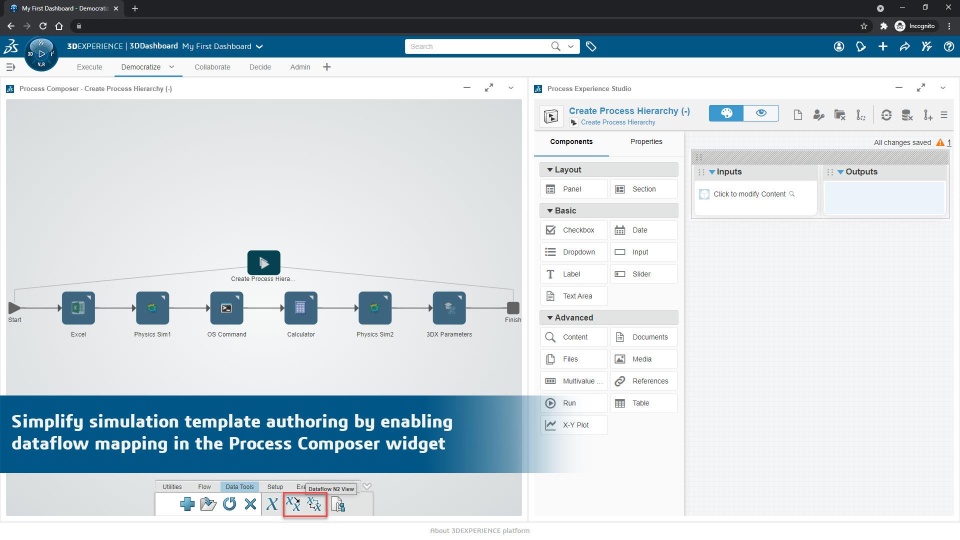Click the blue circular refresh icon in Data Tools

pyautogui.click(x=230, y=504)
